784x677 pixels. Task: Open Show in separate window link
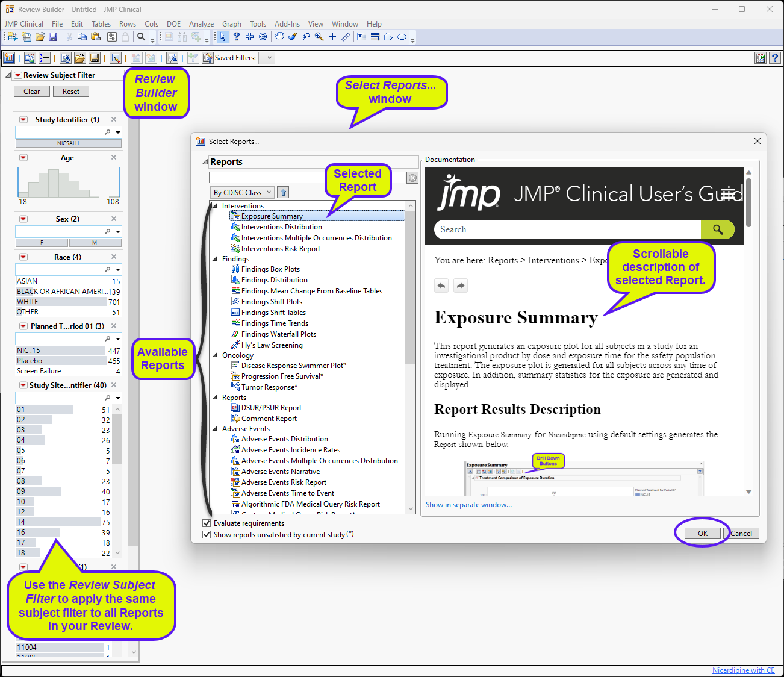pyautogui.click(x=468, y=505)
